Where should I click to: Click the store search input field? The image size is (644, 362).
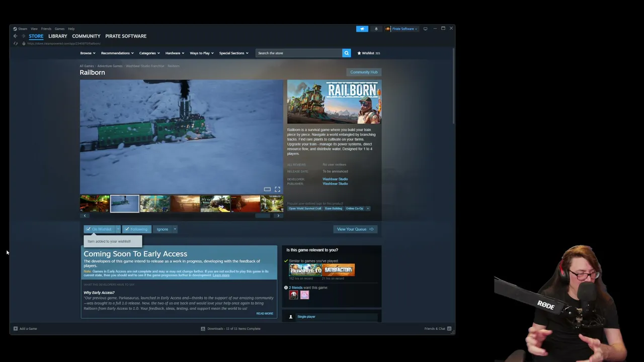(x=299, y=53)
